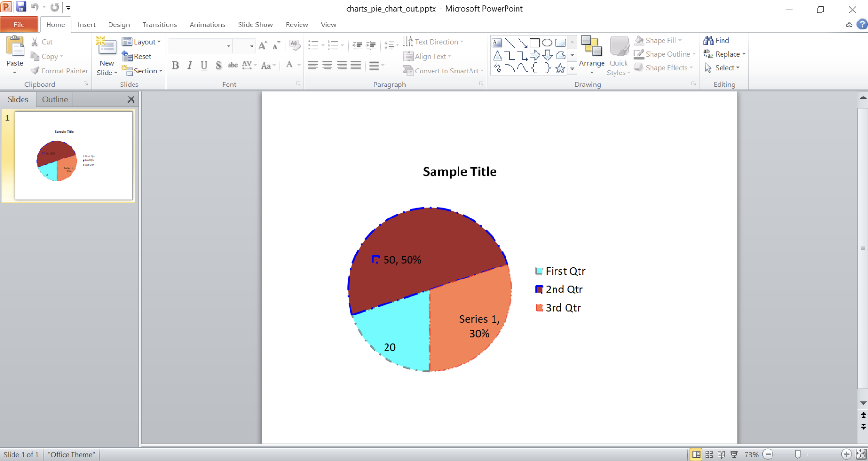Switch to Slide Sorter view
The image size is (868, 461).
pyautogui.click(x=709, y=454)
